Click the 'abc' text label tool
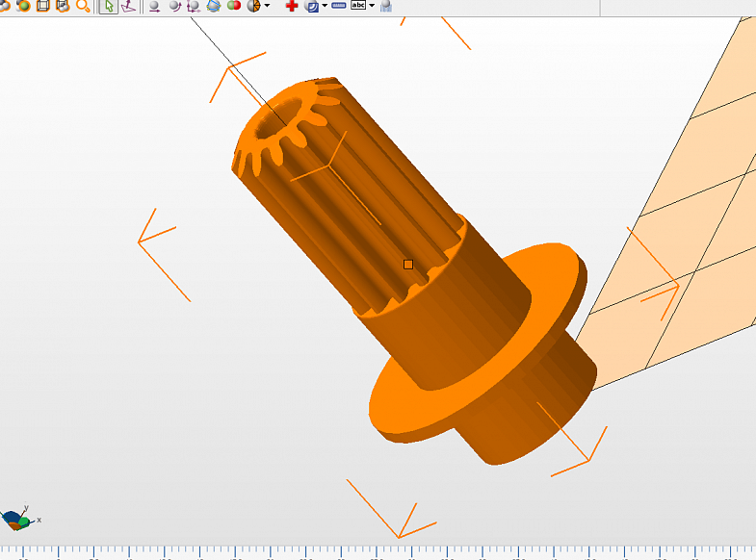 [358, 6]
